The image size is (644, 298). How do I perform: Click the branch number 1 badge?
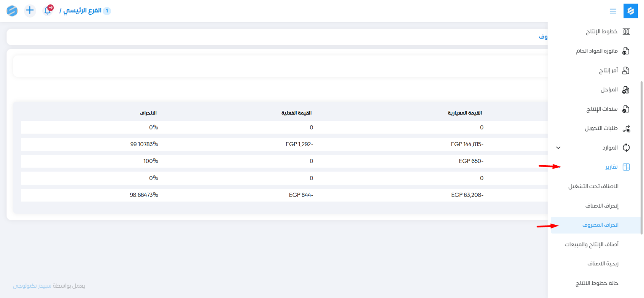(107, 11)
